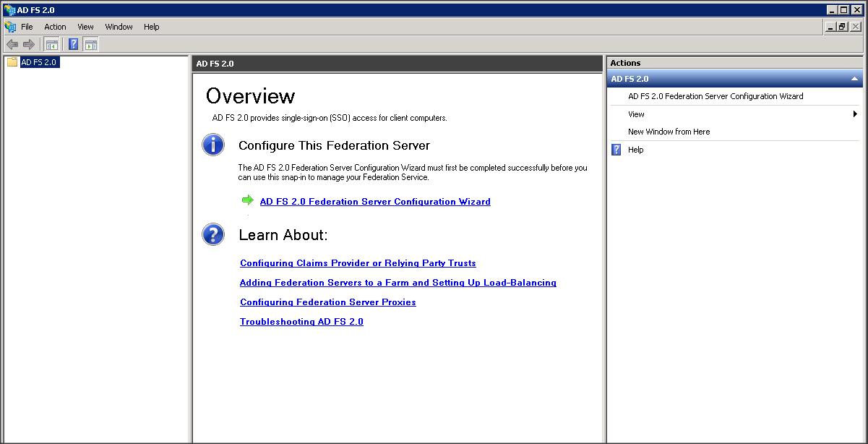
Task: Click the AD FS 2.0 title bar icon
Action: point(9,10)
